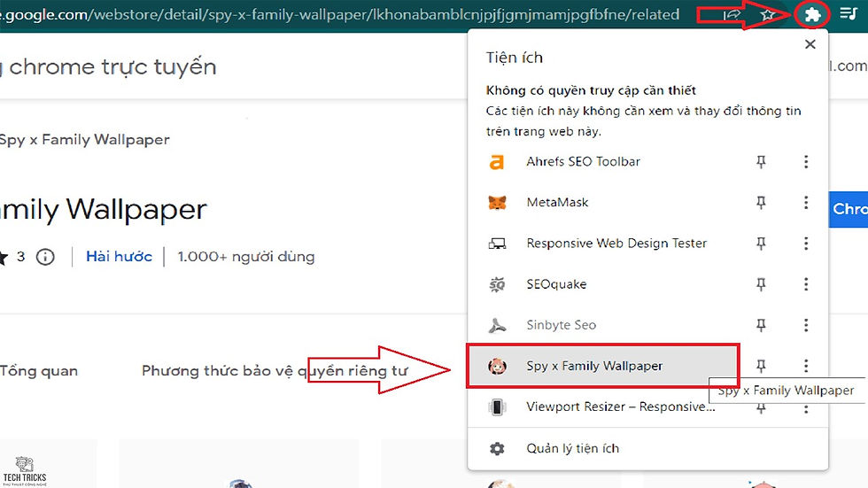Open more options for Sinbyte Seo
This screenshot has width=868, height=488.
click(806, 325)
